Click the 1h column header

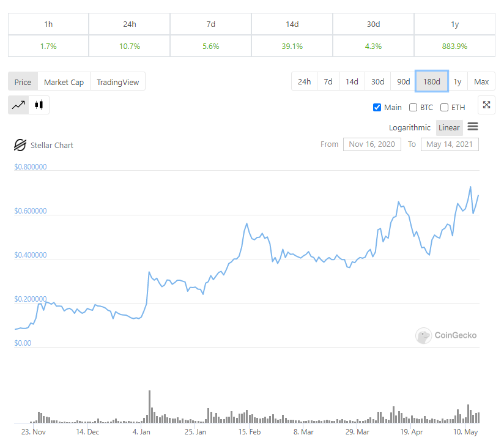(48, 24)
